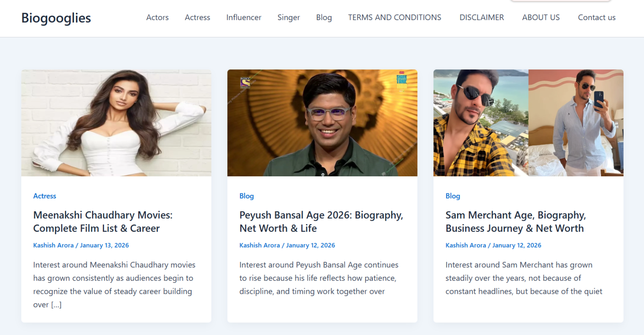The height and width of the screenshot is (335, 644).
Task: Click the Sam Merchant article photo
Action: coord(528,123)
